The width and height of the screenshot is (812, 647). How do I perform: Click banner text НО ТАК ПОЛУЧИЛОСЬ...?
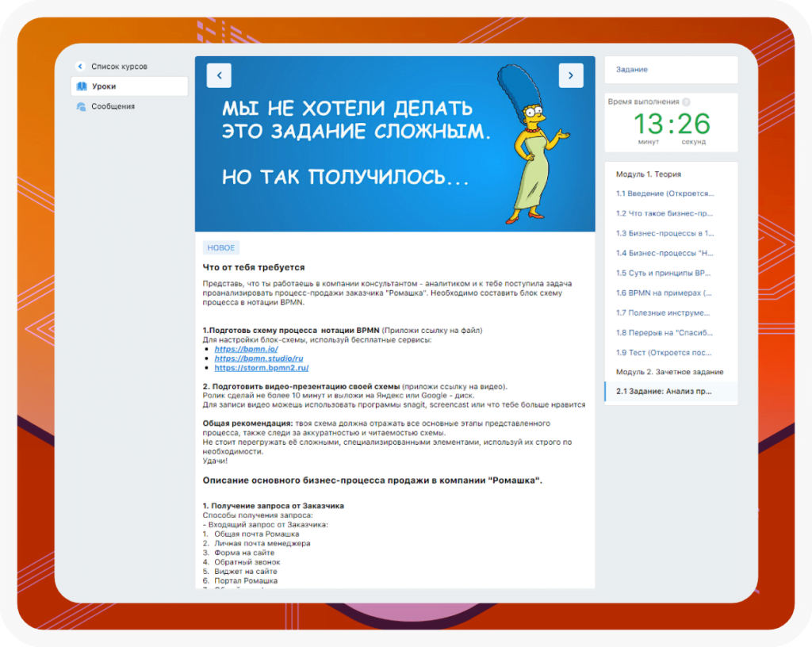(346, 177)
